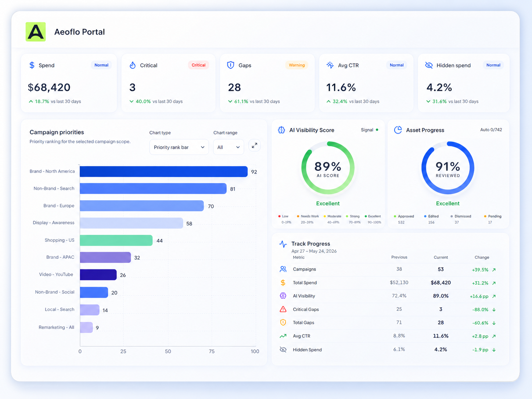Image resolution: width=532 pixels, height=399 pixels.
Task: Click the dollar icon on Spend card
Action: (x=32, y=65)
